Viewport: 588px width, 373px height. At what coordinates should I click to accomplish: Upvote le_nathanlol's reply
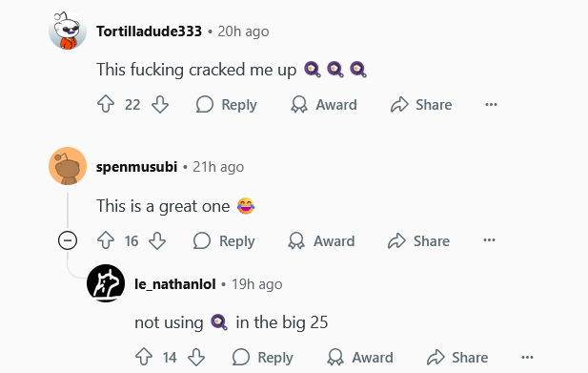[x=144, y=357]
